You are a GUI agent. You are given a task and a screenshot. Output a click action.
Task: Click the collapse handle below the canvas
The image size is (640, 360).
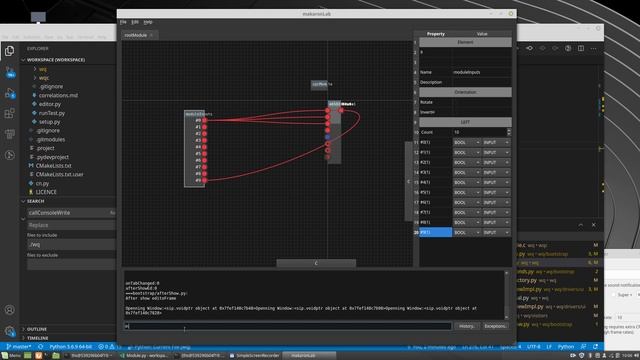[316, 263]
